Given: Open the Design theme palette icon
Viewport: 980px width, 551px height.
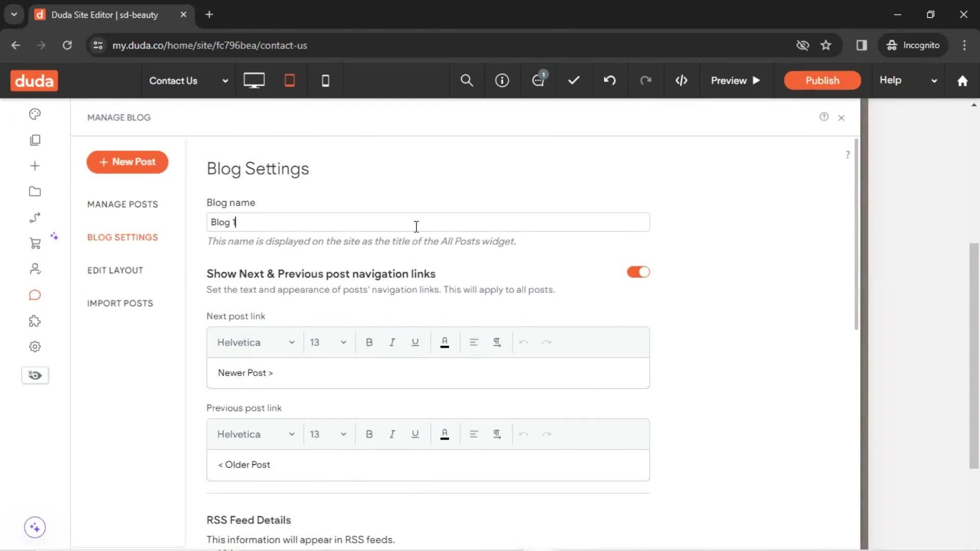Looking at the screenshot, I should click(35, 114).
